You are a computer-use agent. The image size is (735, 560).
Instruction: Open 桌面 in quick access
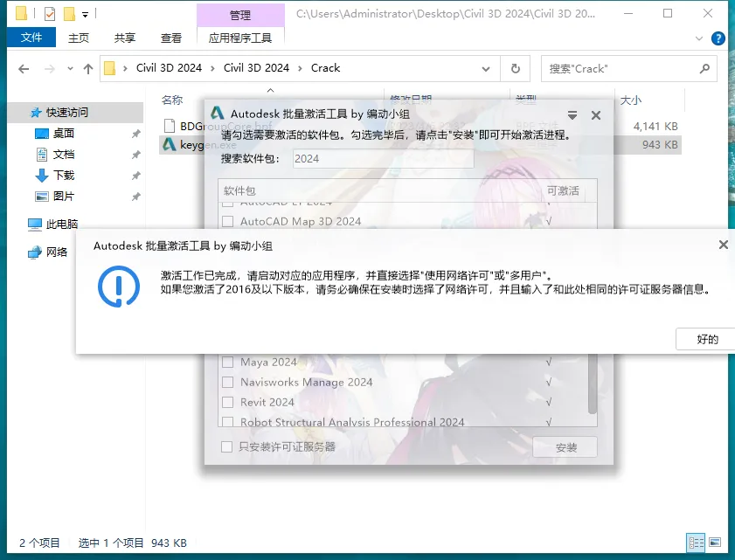click(63, 134)
